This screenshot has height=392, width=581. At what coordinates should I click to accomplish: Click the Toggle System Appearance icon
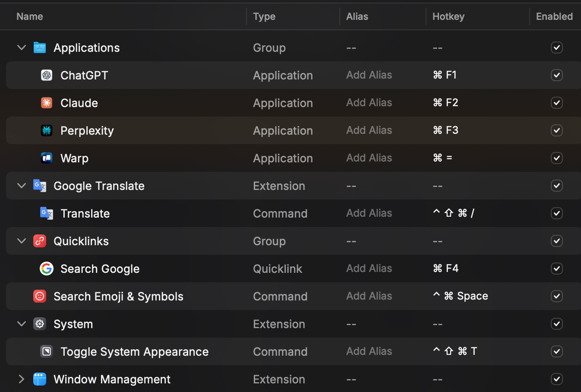47,351
